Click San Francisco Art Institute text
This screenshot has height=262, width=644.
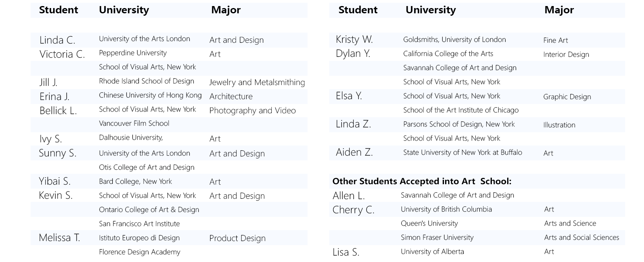[139, 224]
